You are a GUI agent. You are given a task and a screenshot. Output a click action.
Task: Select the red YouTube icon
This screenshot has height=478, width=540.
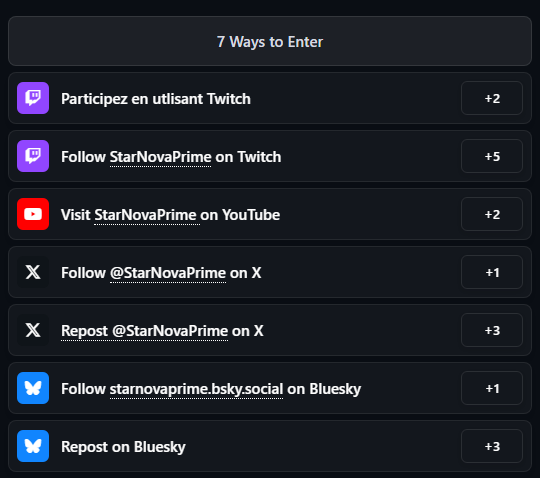(33, 214)
